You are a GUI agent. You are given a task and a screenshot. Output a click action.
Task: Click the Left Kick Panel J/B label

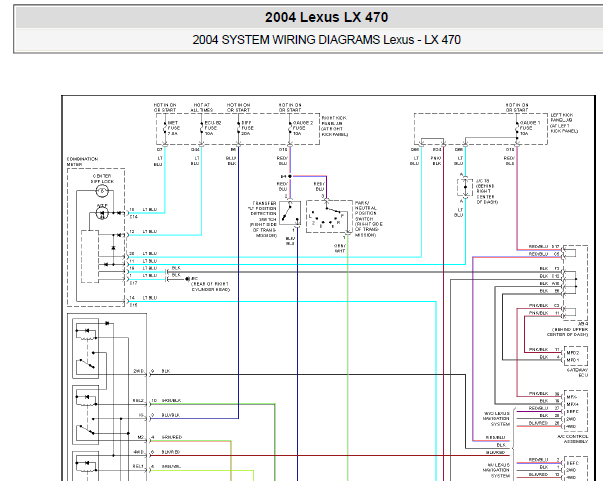pos(564,123)
